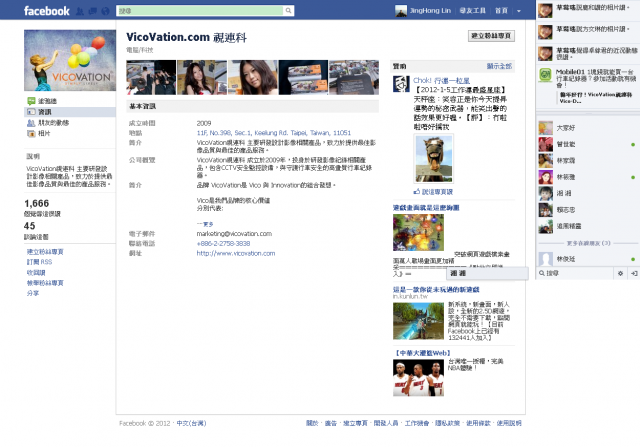Click the left sidebar 建立粉絲專頁 link
Image resolution: width=640 pixels, height=447 pixels.
click(x=45, y=251)
